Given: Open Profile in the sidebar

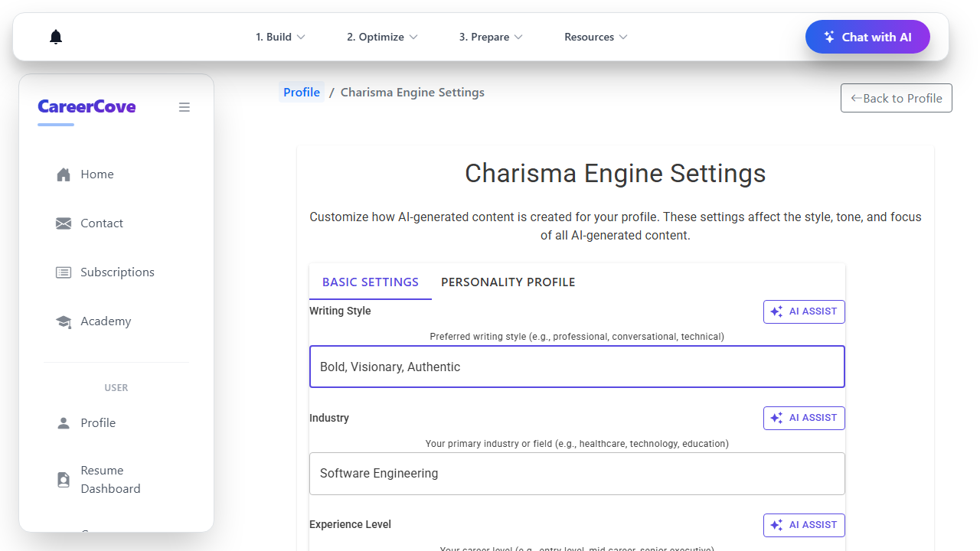Looking at the screenshot, I should coord(116,423).
